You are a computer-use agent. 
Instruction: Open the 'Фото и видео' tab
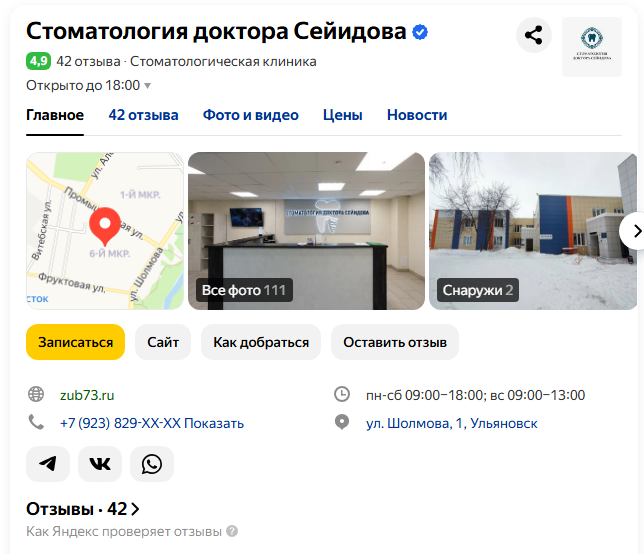click(x=251, y=115)
